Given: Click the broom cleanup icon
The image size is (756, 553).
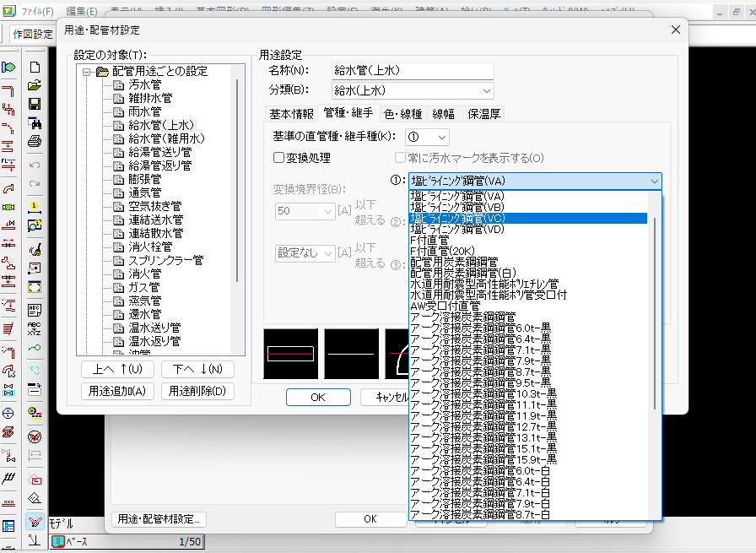Looking at the screenshot, I should pos(35,249).
